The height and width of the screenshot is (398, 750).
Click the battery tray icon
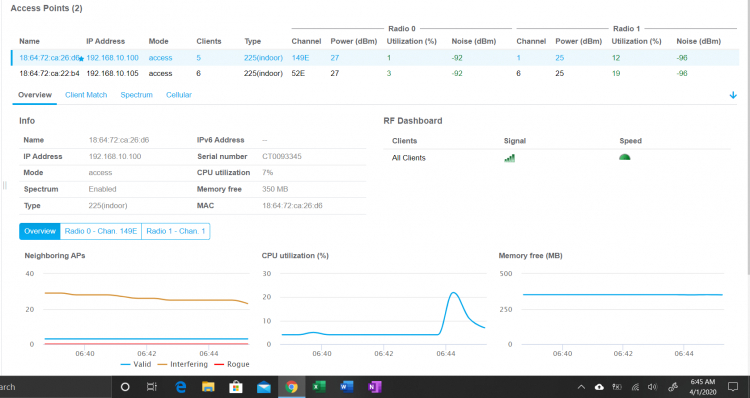618,387
